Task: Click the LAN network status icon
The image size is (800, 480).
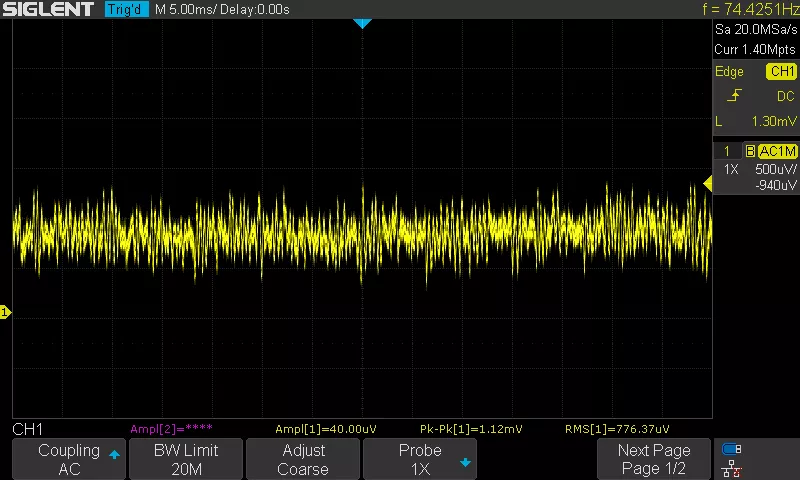Action: click(x=731, y=467)
